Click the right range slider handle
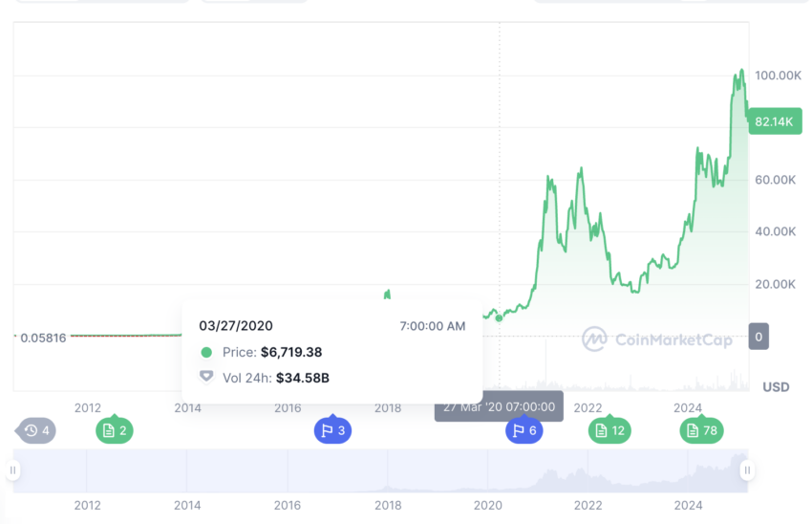 tap(747, 470)
